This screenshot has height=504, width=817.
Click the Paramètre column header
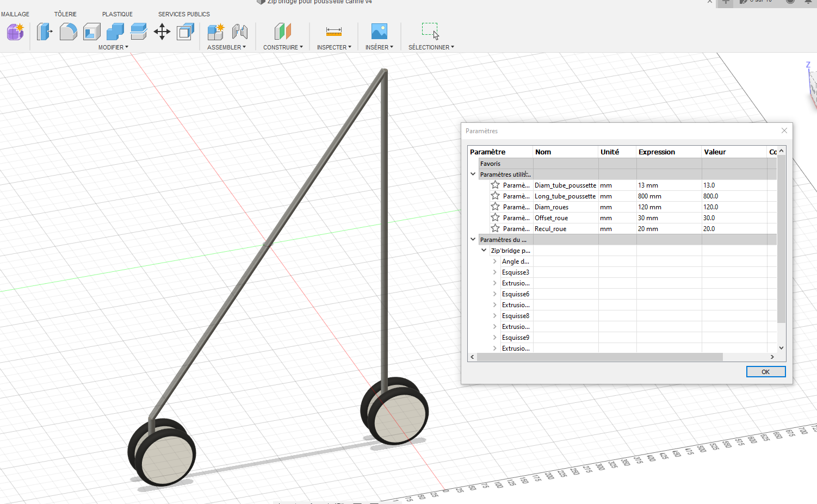tap(500, 152)
